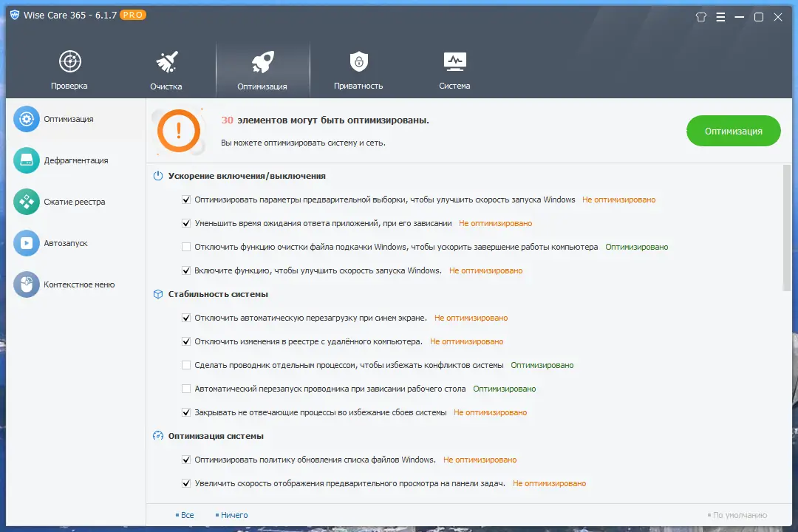Open Контекстное меню in the sidebar
Image resolution: width=798 pixels, height=532 pixels.
click(79, 284)
